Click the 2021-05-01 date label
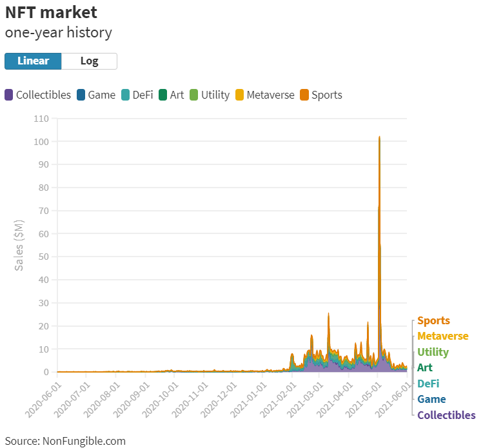This screenshot has width=483, height=448. click(x=364, y=400)
